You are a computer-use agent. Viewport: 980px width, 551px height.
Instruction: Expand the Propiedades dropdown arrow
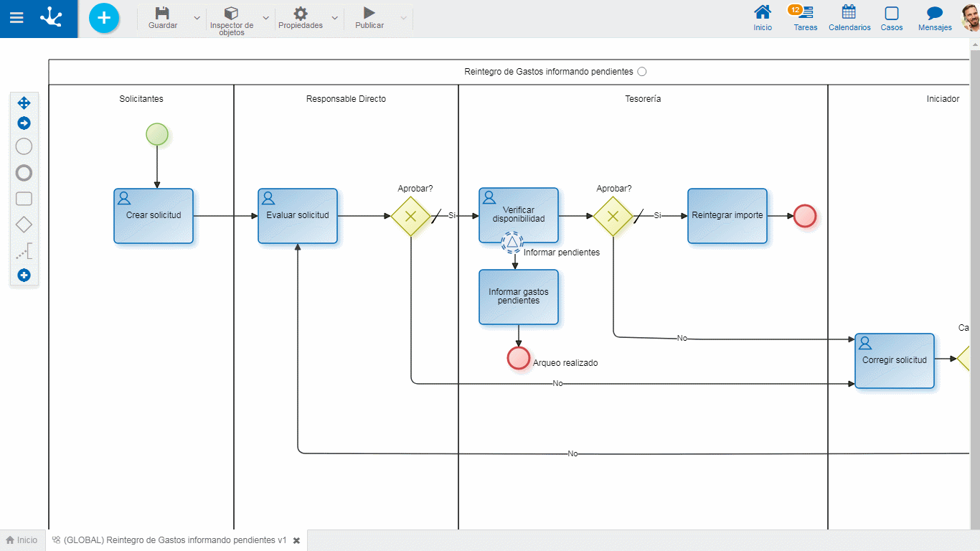tap(334, 18)
